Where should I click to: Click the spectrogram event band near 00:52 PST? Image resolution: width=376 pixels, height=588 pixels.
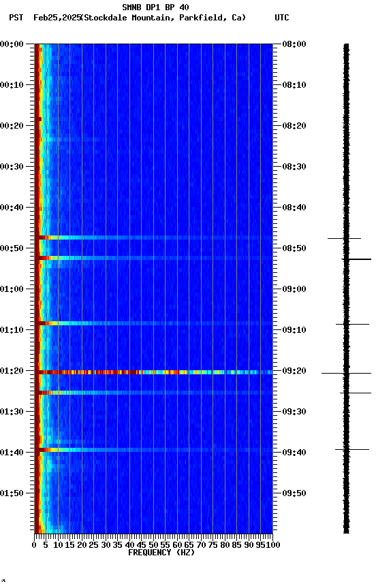pyautogui.click(x=153, y=258)
